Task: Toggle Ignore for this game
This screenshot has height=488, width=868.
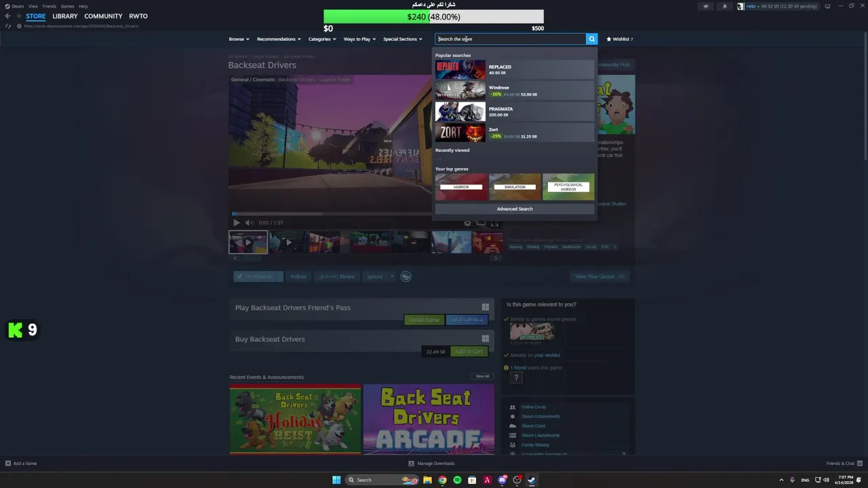Action: [x=375, y=277]
